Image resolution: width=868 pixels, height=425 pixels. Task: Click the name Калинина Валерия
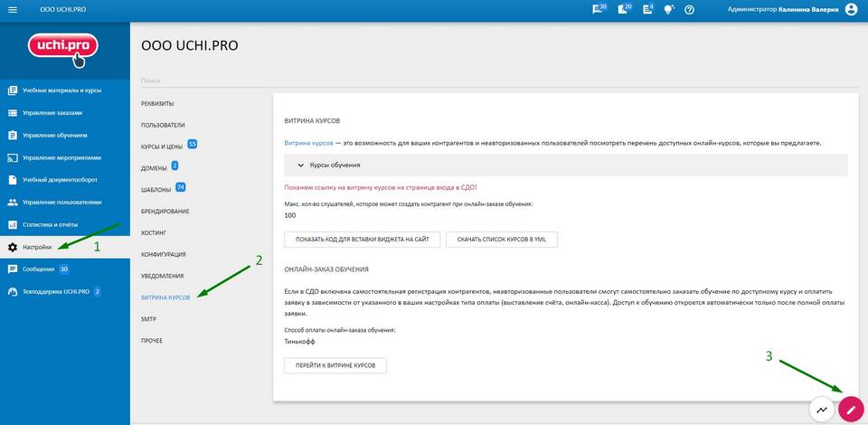[808, 10]
